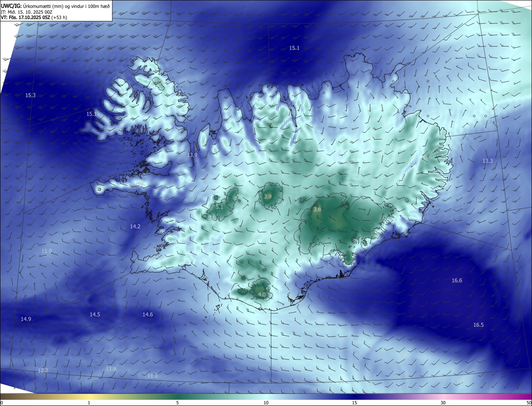Click the 14.9 value on the map
This screenshot has width=532, height=406.
pyautogui.click(x=26, y=319)
